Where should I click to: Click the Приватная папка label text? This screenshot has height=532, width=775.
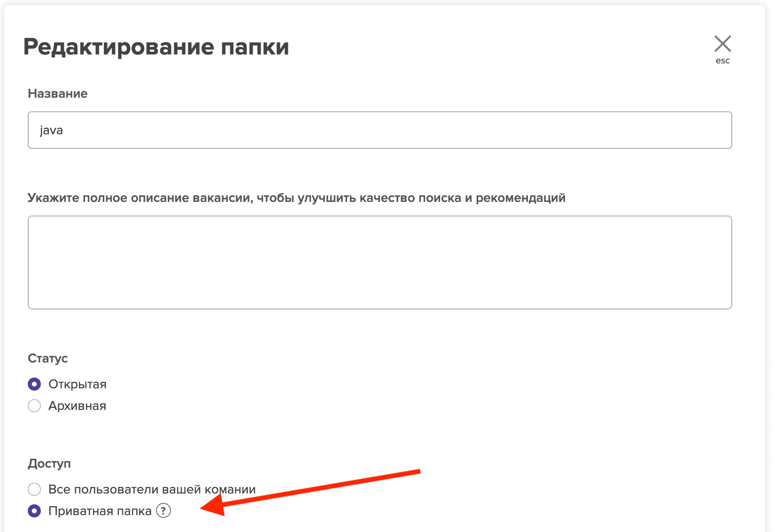point(100,511)
